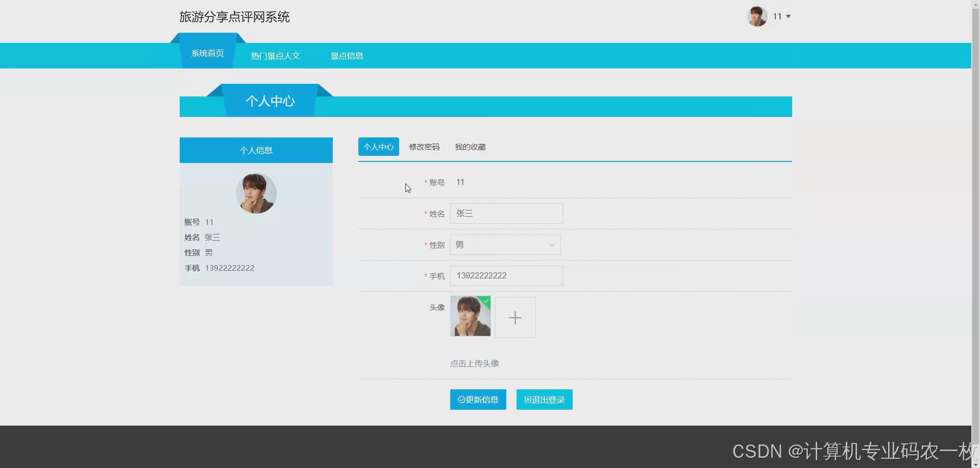
Task: Select the 个人中心 tab
Action: point(379,147)
